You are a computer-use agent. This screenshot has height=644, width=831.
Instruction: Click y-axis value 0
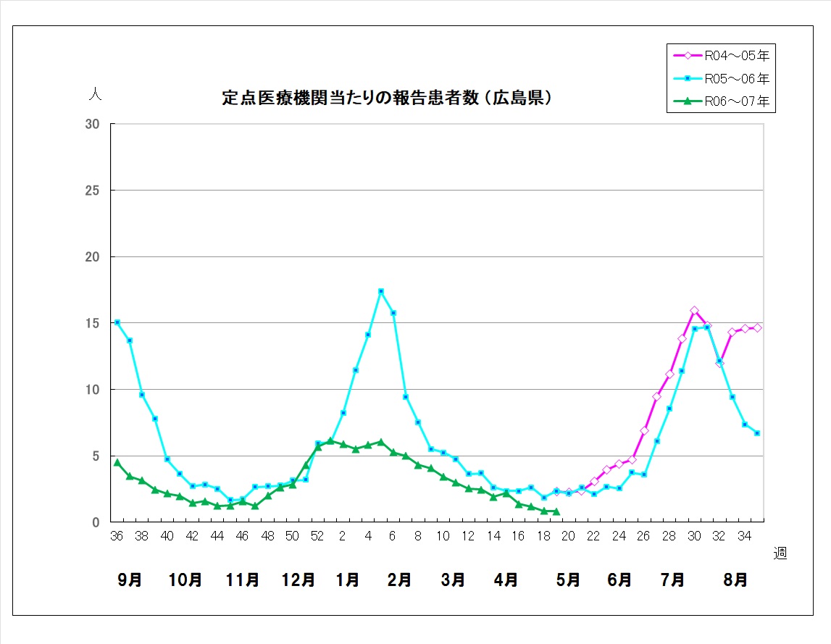pos(96,522)
